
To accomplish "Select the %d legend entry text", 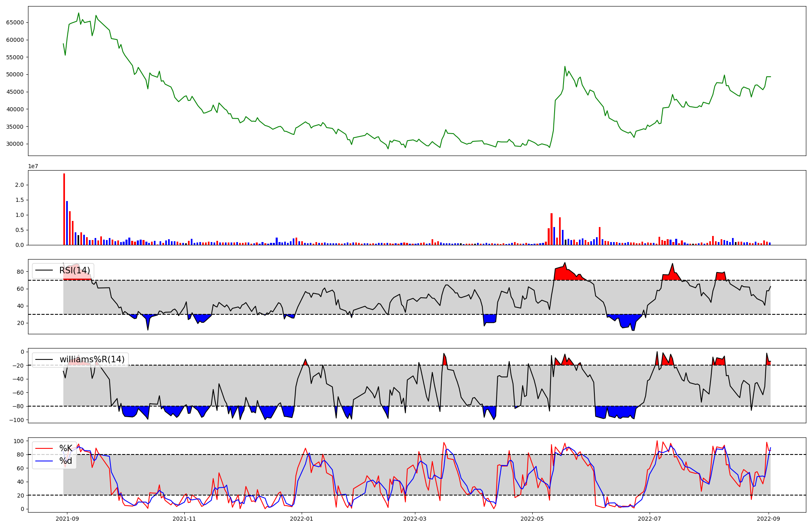I will click(66, 461).
